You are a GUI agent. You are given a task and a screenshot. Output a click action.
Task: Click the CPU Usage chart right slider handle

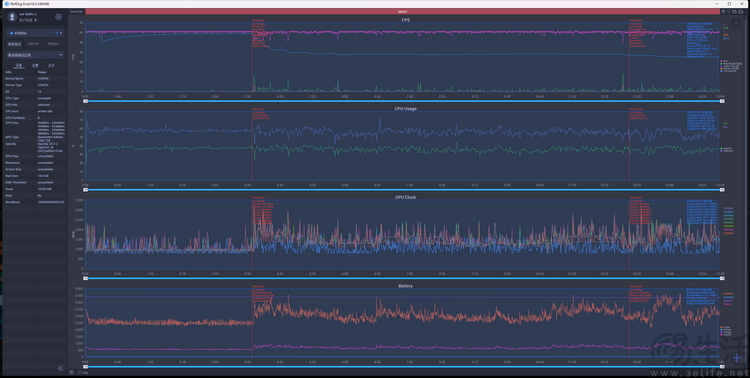click(722, 190)
